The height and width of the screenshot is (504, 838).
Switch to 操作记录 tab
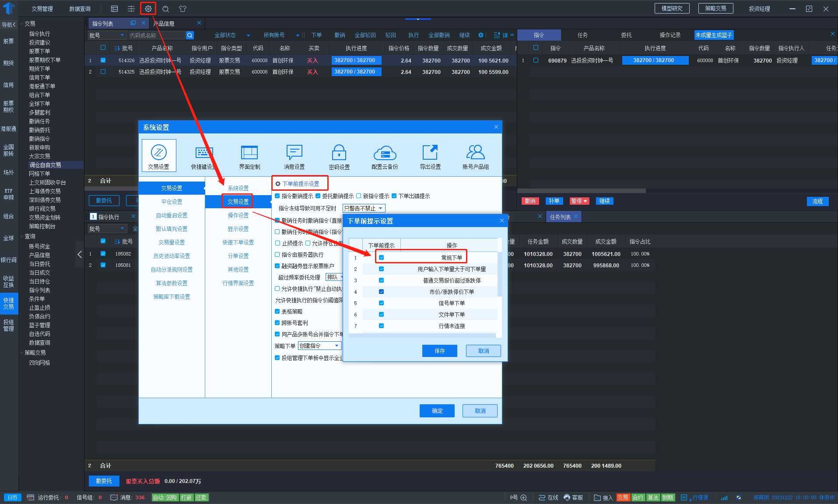coord(670,35)
